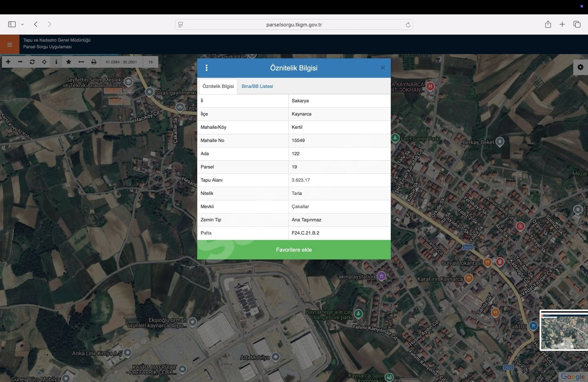Select the Güney Büro Mobilya marker
The height and width of the screenshot is (382, 588).
[x=66, y=378]
